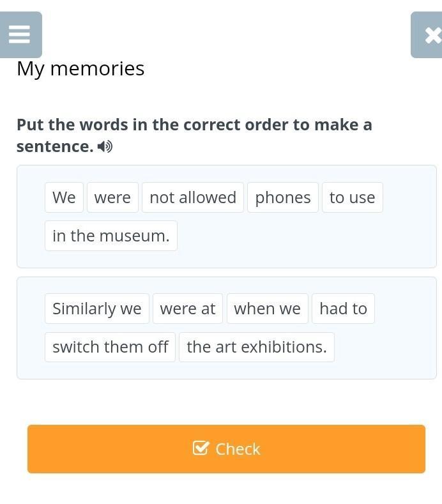442x504 pixels.
Task: Click 'in the museum.' tile
Action: coord(111,236)
